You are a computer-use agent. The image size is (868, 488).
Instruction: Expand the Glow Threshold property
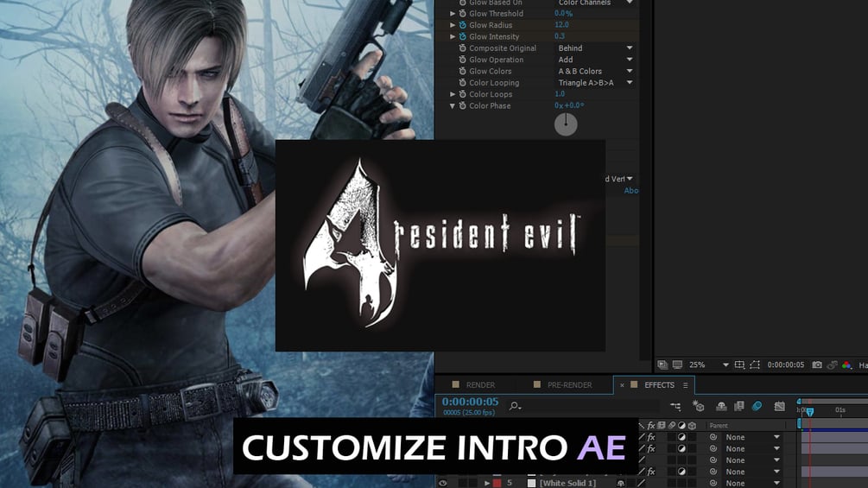453,13
